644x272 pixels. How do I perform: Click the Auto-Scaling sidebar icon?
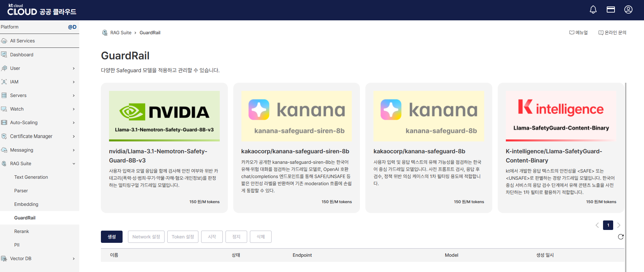coord(4,122)
